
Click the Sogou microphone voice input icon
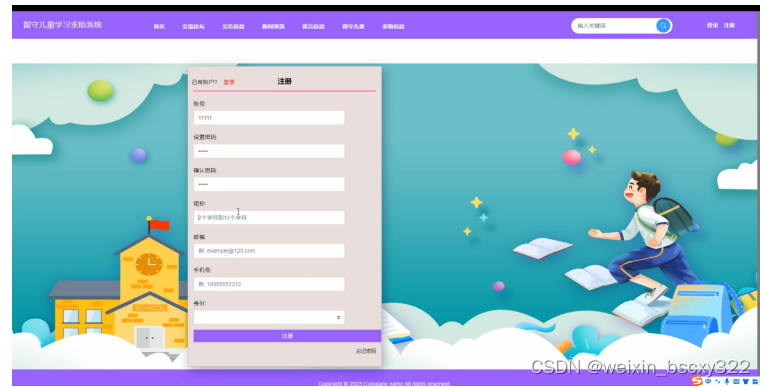(726, 382)
